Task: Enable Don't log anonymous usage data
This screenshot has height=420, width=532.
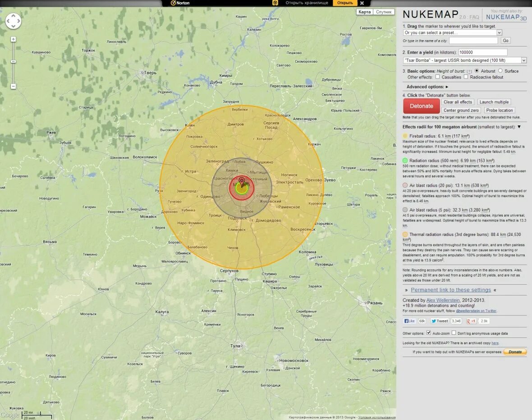Action: pos(454,333)
